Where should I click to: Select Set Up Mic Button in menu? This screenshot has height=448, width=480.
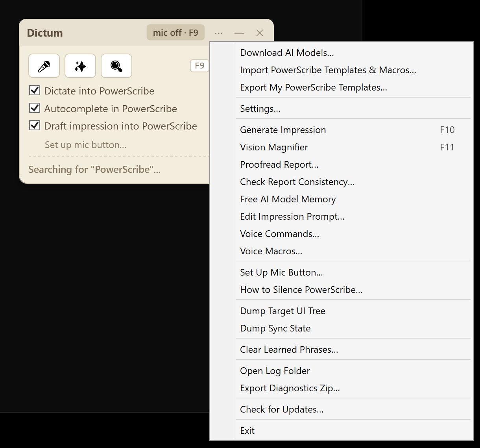point(353,272)
